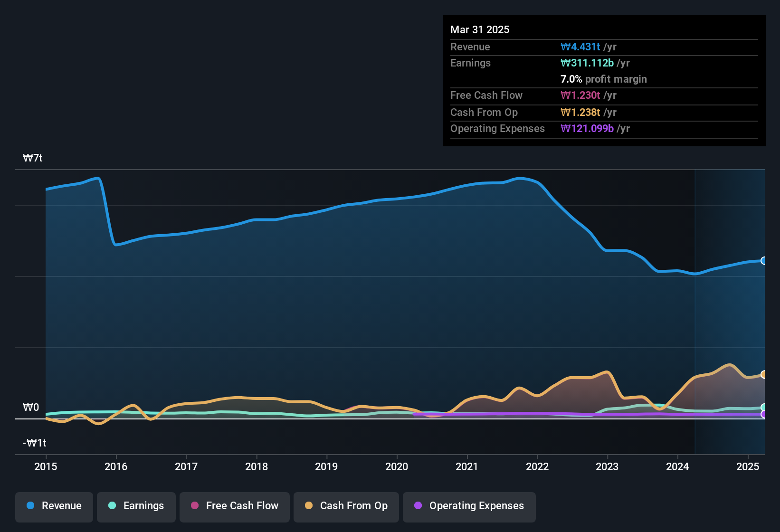Click the Earnings endpoint marker
Image resolution: width=780 pixels, height=532 pixels.
pyautogui.click(x=764, y=407)
